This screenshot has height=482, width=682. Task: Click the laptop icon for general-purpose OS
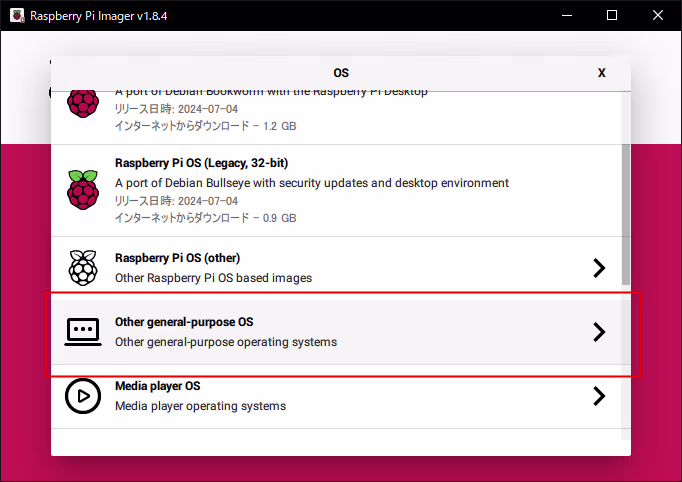[x=83, y=332]
